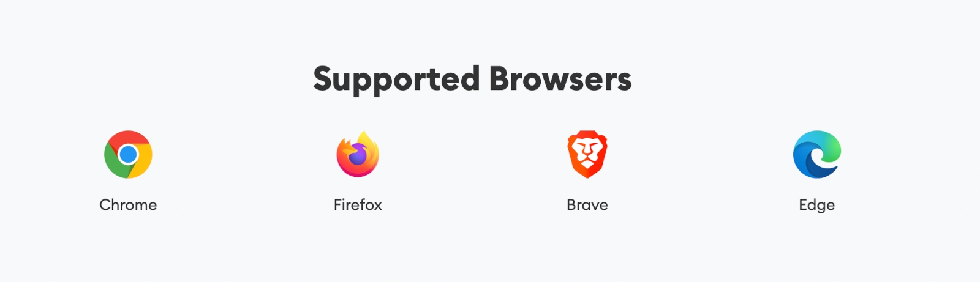Viewport: 980px width, 282px height.
Task: Click the Chrome browser logo
Action: point(128,154)
